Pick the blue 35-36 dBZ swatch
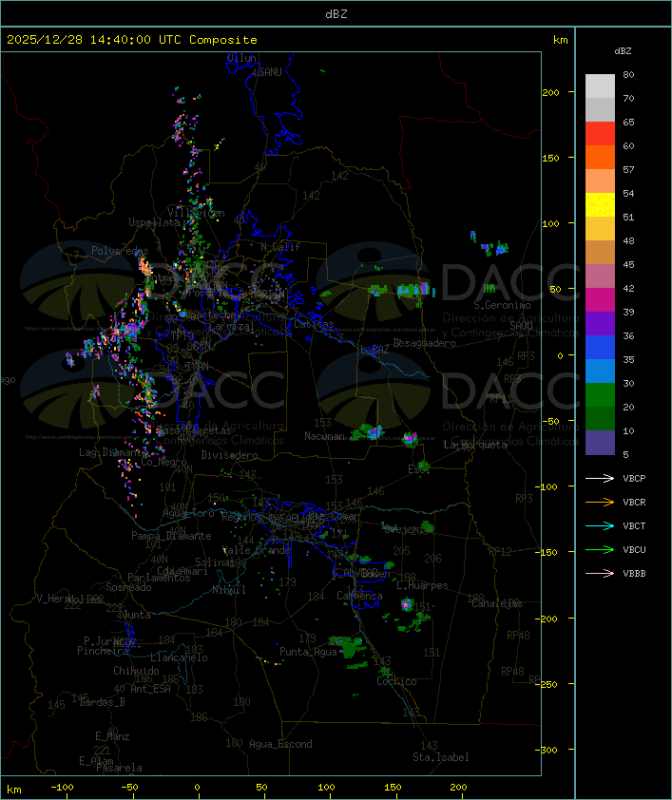 [600, 348]
